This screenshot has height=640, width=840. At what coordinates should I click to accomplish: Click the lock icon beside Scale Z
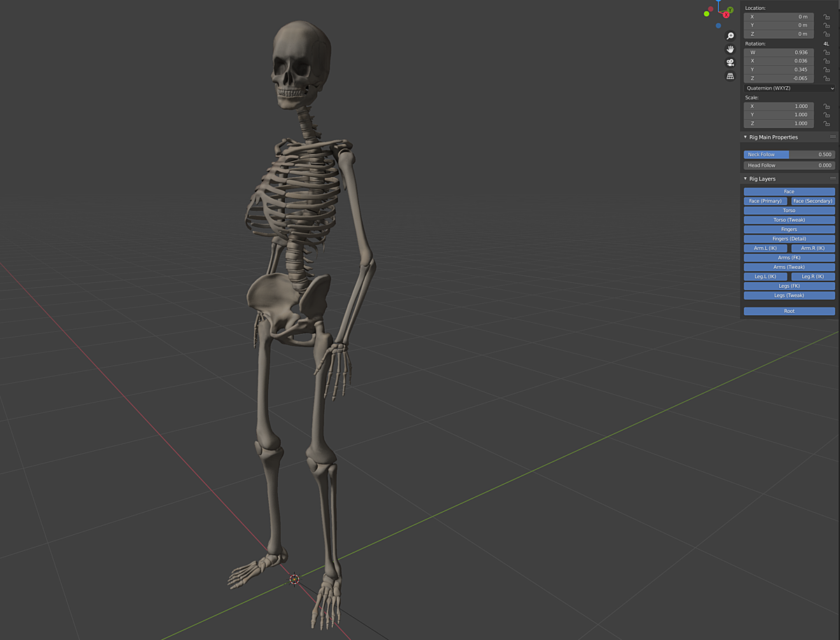click(827, 123)
